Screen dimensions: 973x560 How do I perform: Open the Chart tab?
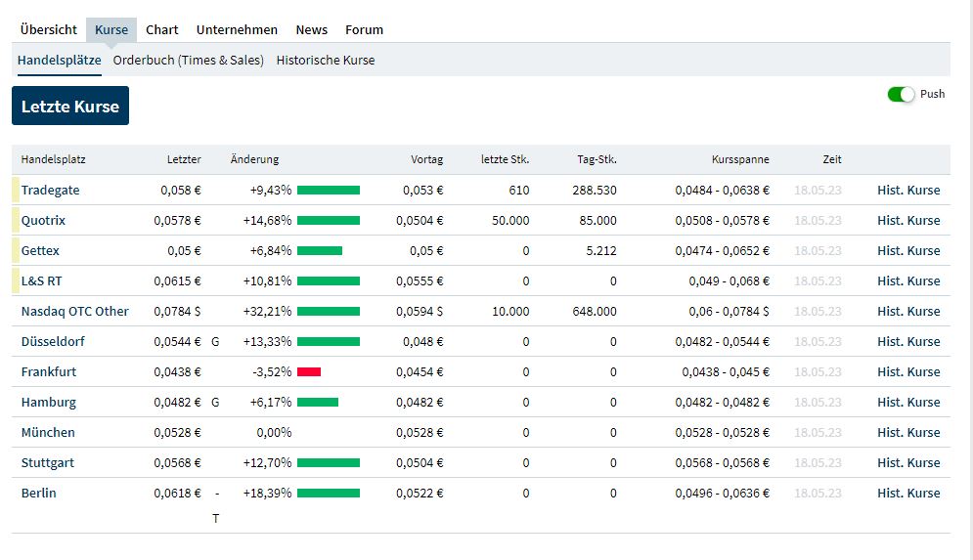tap(162, 29)
